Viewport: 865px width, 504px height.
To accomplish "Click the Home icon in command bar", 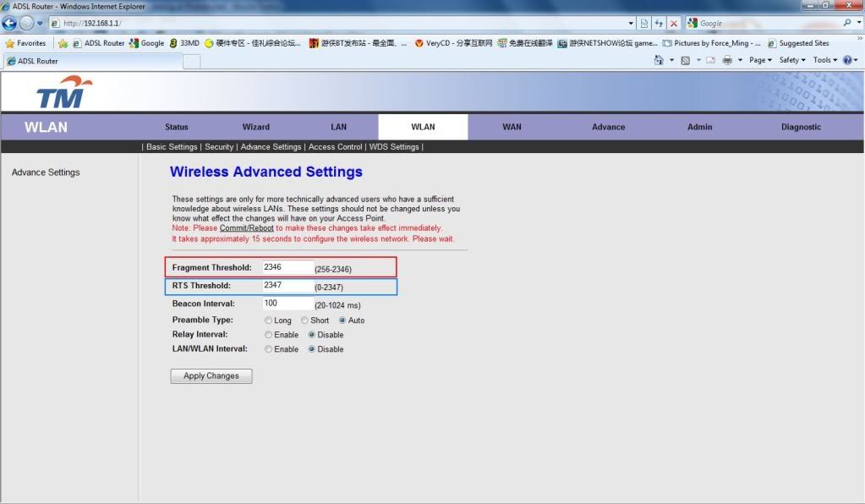I will point(660,60).
